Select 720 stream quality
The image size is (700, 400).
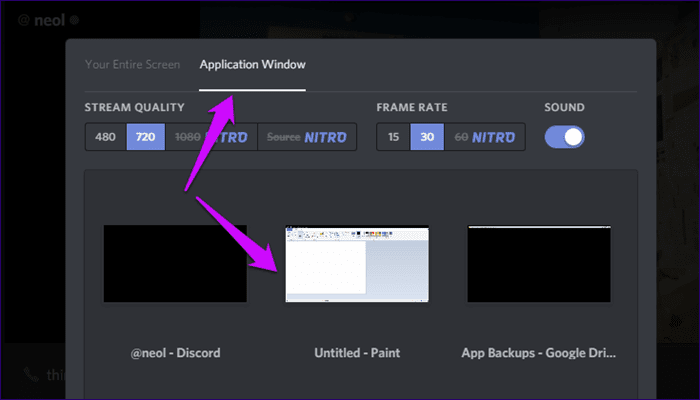146,137
